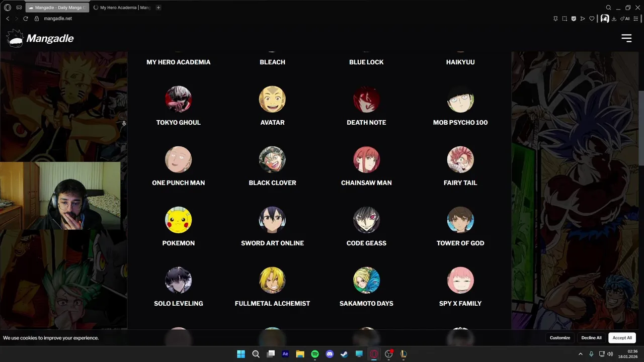Decline all cookies

pyautogui.click(x=591, y=338)
